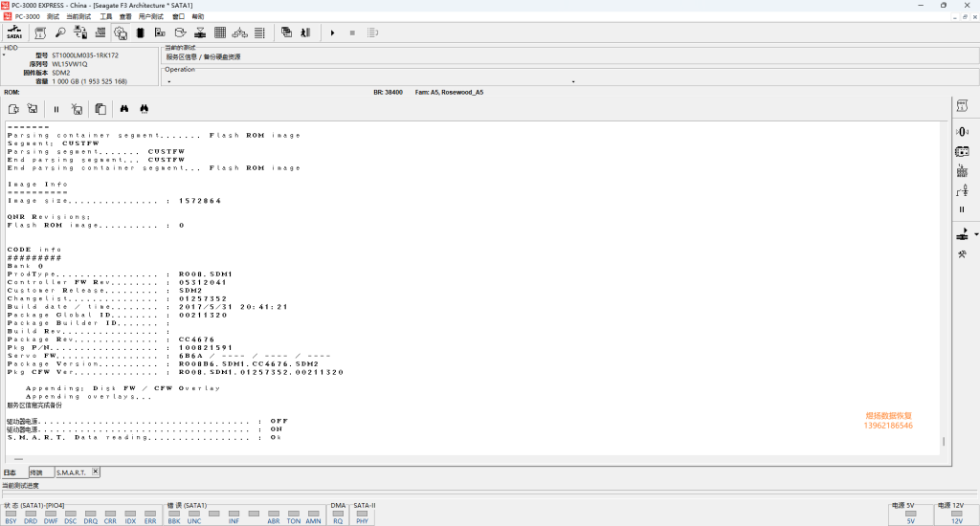Open the PC-3000 menu

27,16
